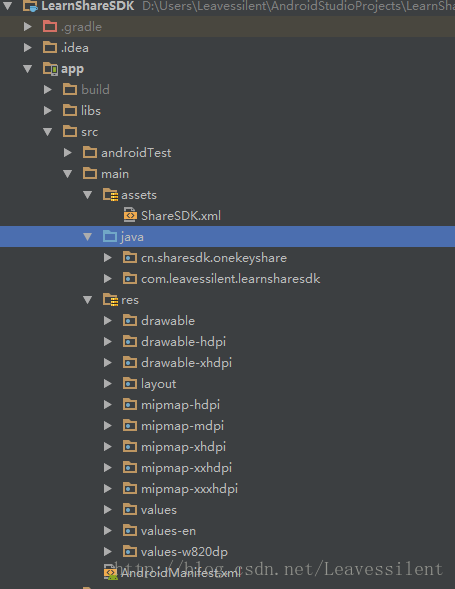Expand the drawable folder arrow
The height and width of the screenshot is (589, 455).
[x=107, y=320]
